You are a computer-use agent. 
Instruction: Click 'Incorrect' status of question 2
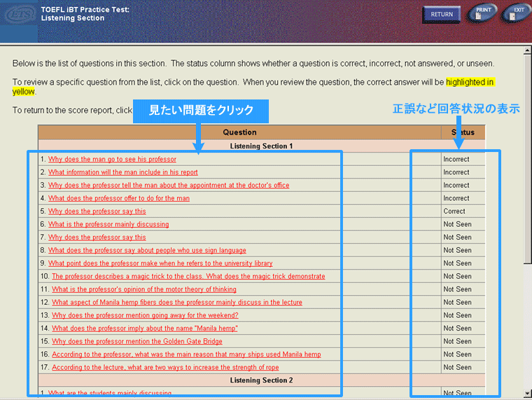[456, 172]
